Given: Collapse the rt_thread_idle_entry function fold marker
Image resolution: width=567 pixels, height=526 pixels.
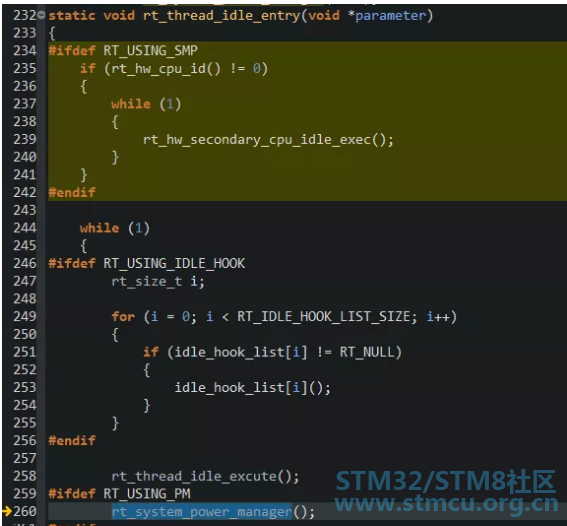Looking at the screenshot, I should [41, 15].
